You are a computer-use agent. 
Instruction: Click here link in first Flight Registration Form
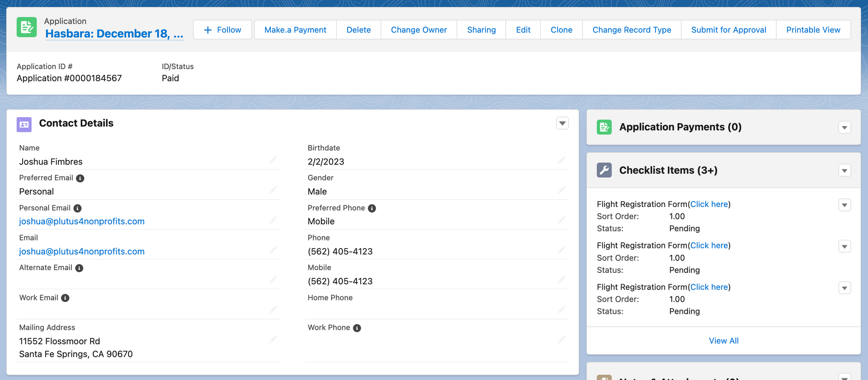click(x=709, y=204)
